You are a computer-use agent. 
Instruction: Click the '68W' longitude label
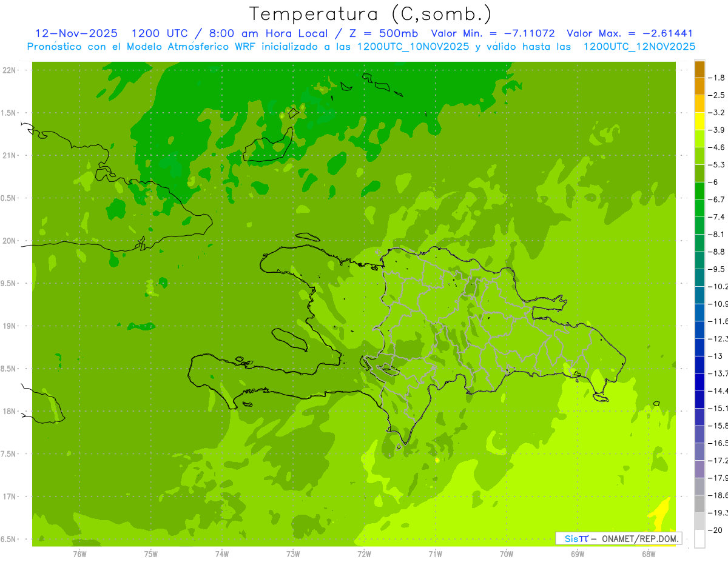pos(649,554)
